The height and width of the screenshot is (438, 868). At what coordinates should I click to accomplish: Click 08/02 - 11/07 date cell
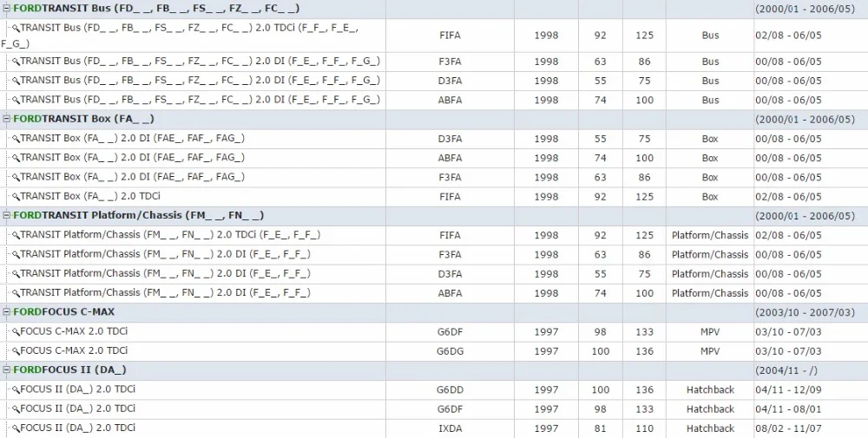click(x=788, y=428)
